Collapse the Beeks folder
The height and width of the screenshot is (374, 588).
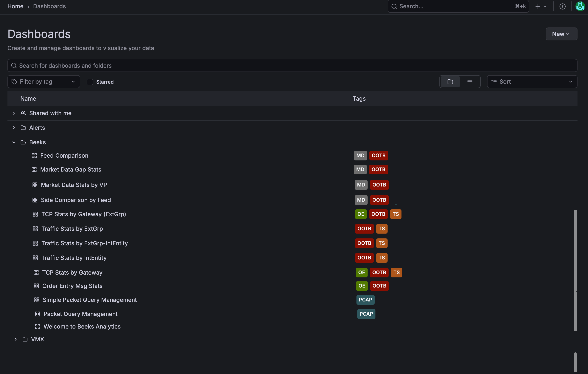(x=14, y=142)
